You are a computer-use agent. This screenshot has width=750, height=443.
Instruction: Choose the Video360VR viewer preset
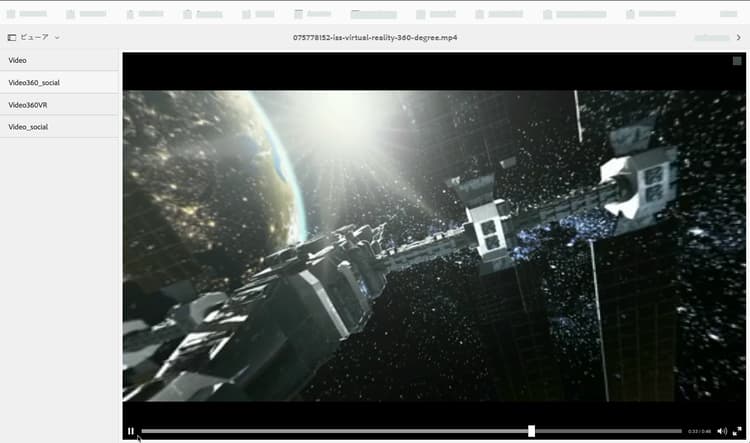[x=59, y=105]
